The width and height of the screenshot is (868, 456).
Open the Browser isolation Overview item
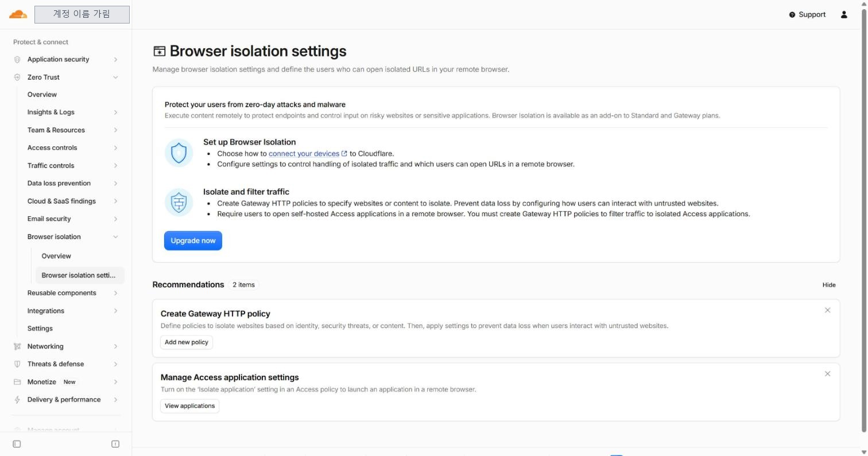point(56,256)
